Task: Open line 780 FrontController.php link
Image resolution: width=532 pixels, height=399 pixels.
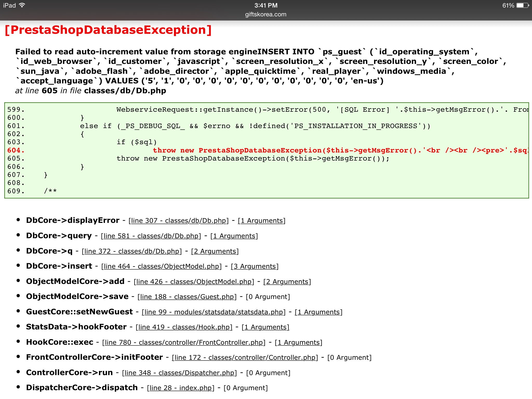Action: [x=184, y=342]
